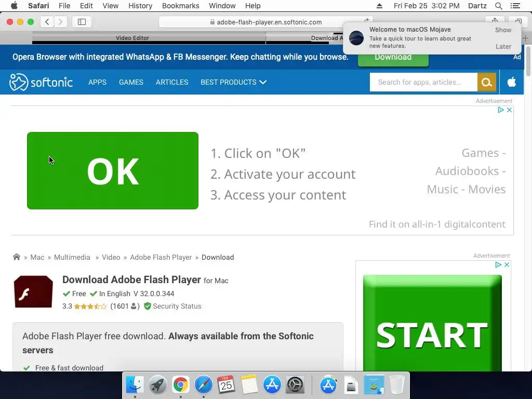
Task: Open the Bookmarks menu
Action: tap(180, 6)
